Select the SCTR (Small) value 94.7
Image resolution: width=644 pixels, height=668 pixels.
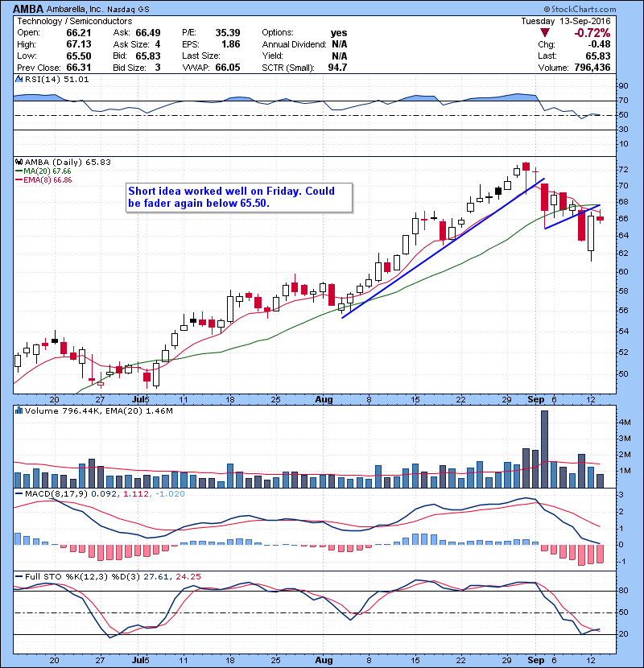point(337,68)
